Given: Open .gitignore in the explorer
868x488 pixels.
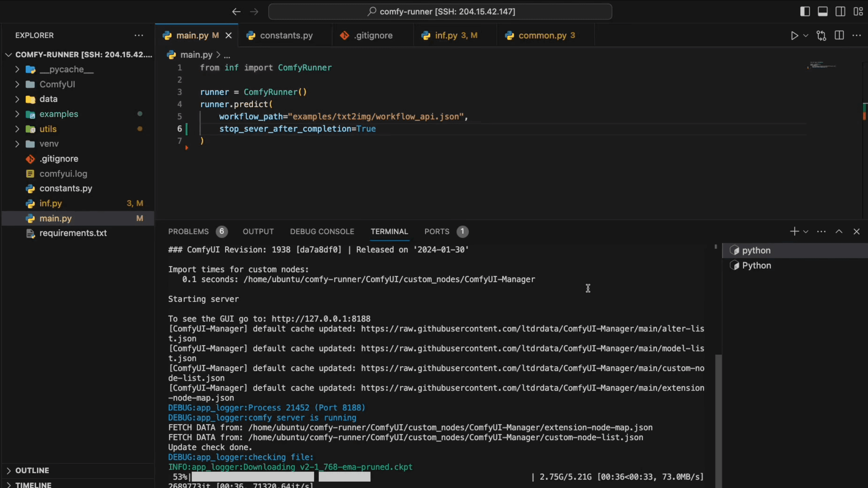Looking at the screenshot, I should [x=78, y=159].
